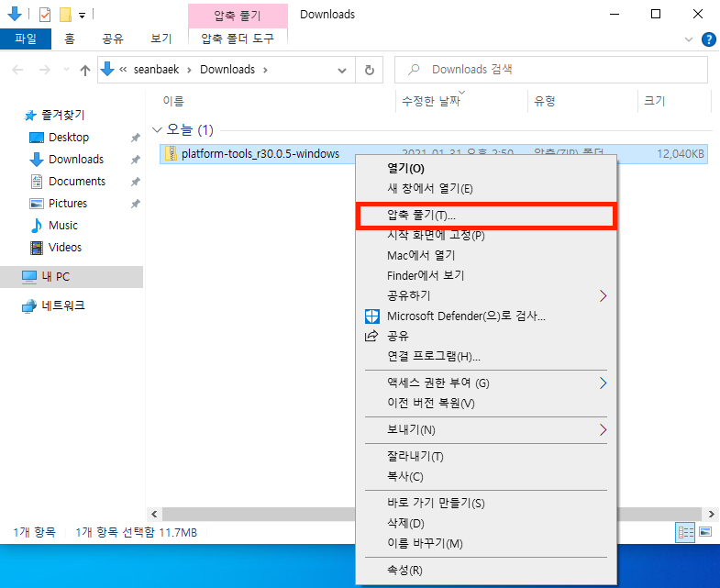Switch to the 공유 ribbon tab

[113, 39]
